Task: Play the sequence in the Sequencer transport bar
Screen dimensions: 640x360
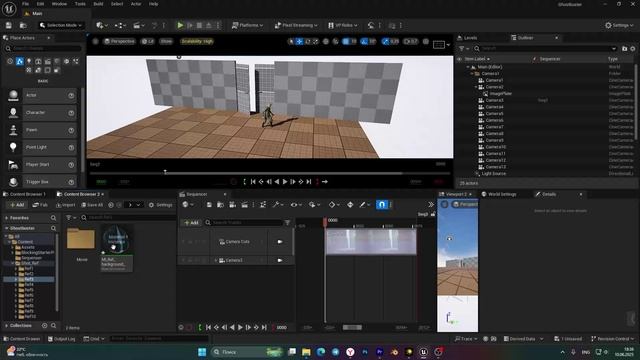Action: tap(240, 327)
